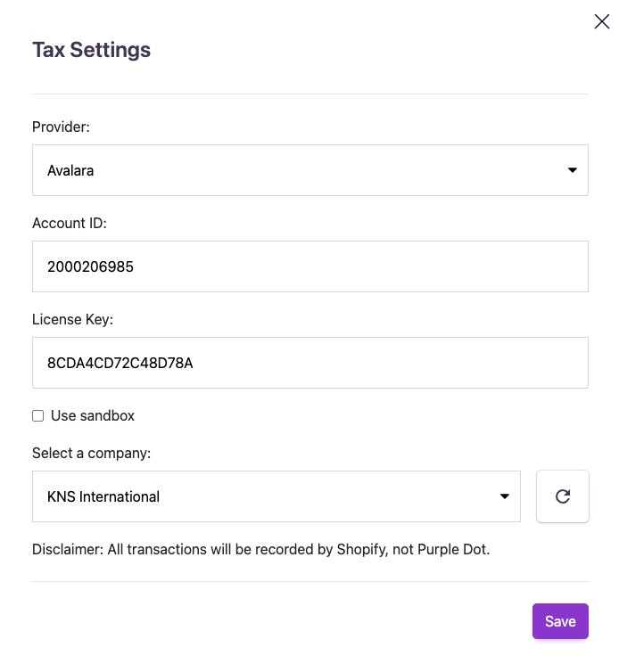
Task: Click the Tax Settings heading
Action: click(91, 50)
